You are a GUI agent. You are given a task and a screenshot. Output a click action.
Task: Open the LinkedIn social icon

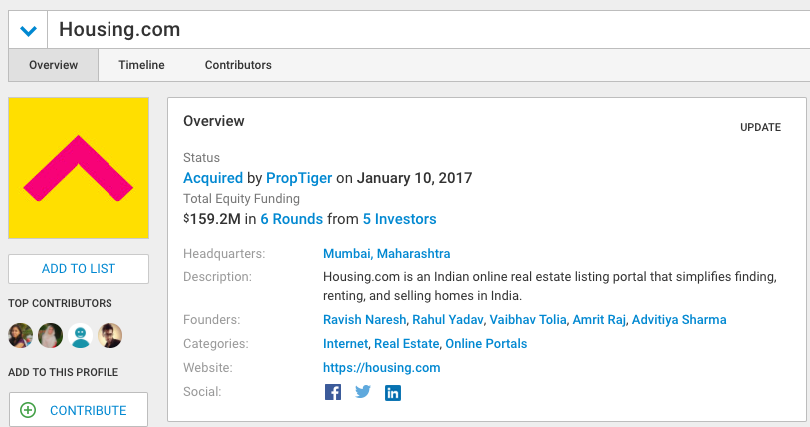click(x=393, y=393)
